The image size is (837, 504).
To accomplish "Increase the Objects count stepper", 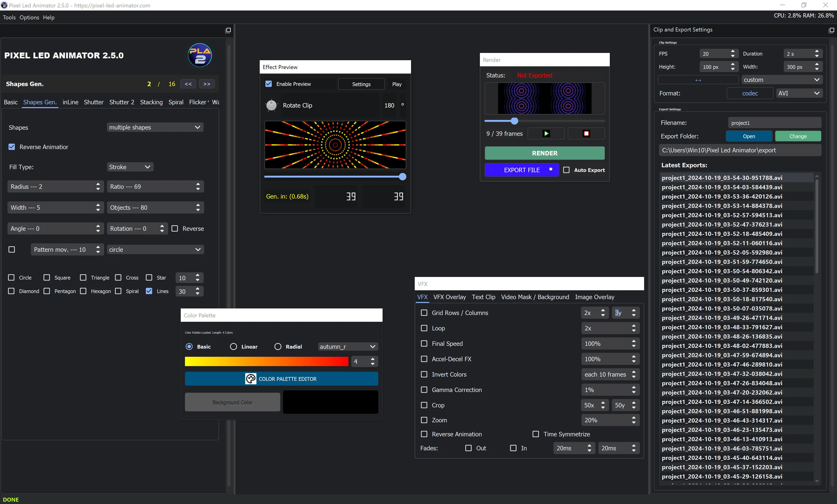I will click(198, 205).
